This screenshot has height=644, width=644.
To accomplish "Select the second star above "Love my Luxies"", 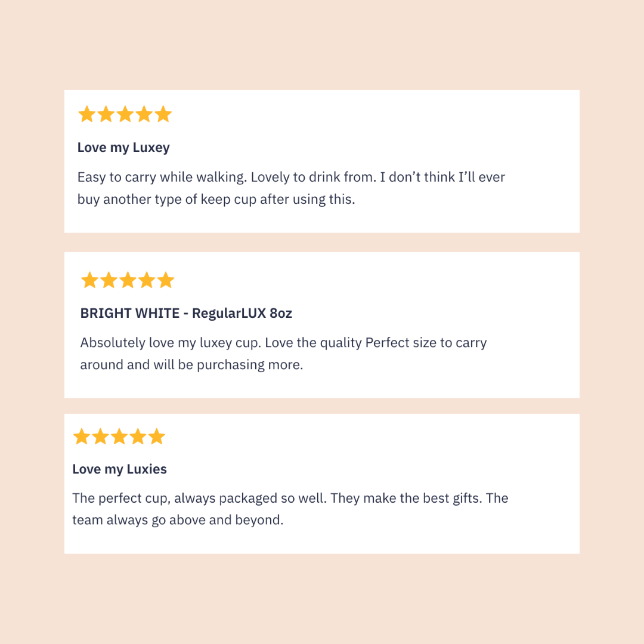I will pos(100,437).
